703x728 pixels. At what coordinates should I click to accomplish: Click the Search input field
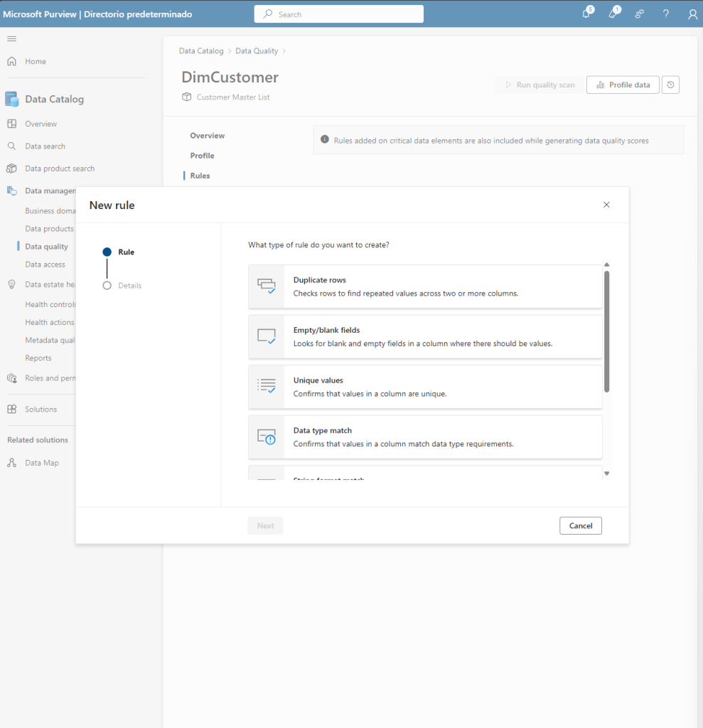(339, 14)
